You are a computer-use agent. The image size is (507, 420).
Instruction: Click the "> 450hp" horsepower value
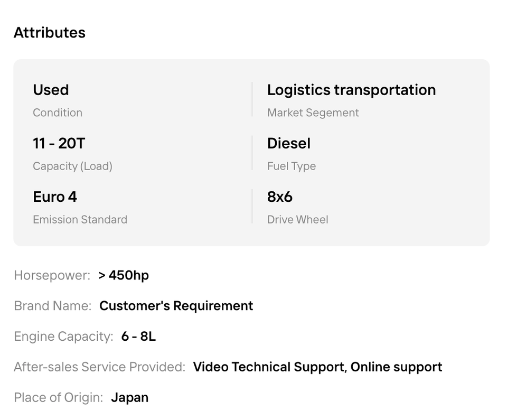(124, 275)
